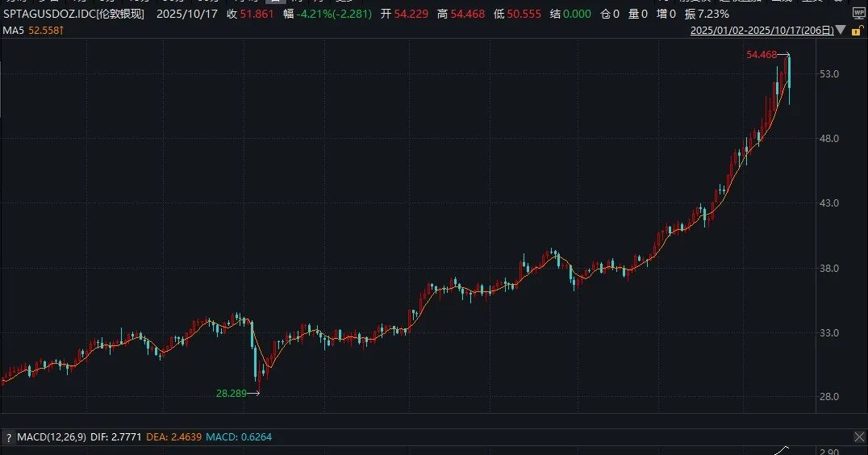Click the 43.0 price axis label
The image size is (868, 455).
point(828,202)
